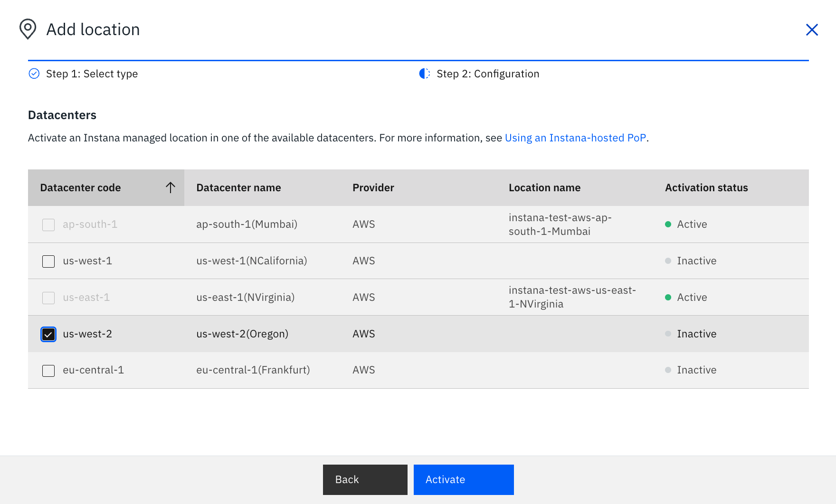Click the gray status dot for us-west-2
This screenshot has height=504, width=836.
click(x=668, y=334)
